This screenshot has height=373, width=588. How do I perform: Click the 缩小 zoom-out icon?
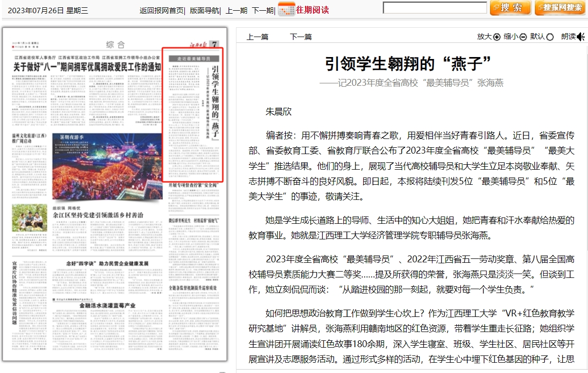(x=523, y=37)
